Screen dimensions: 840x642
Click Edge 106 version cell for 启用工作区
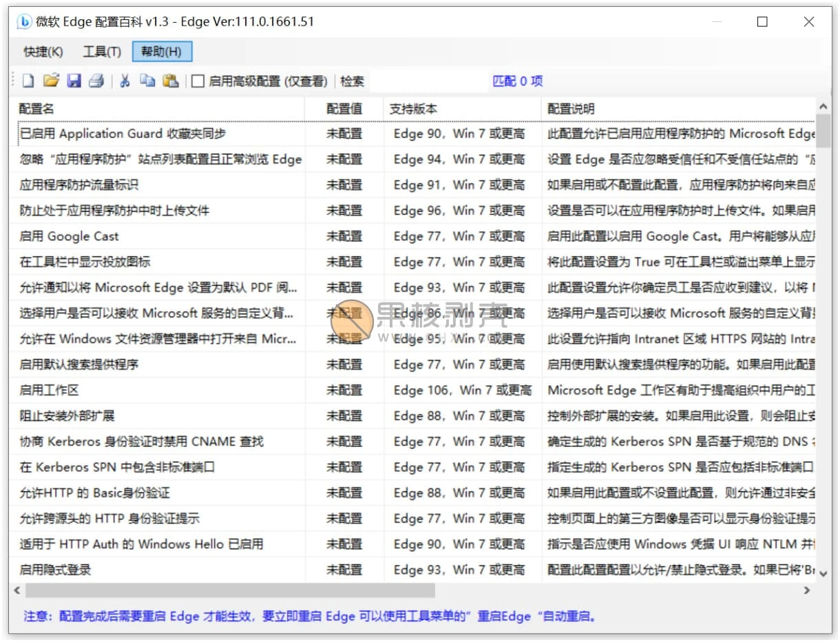tap(463, 390)
